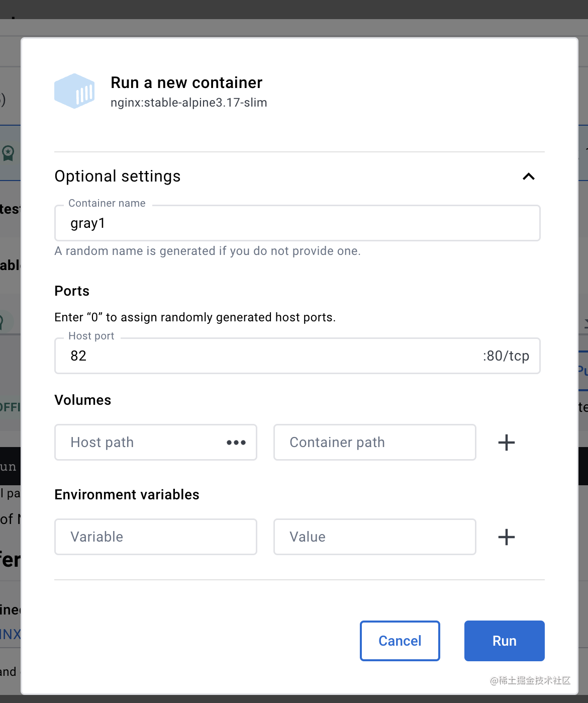Click the Volumes section heading
Image resolution: width=588 pixels, height=703 pixels.
click(83, 400)
